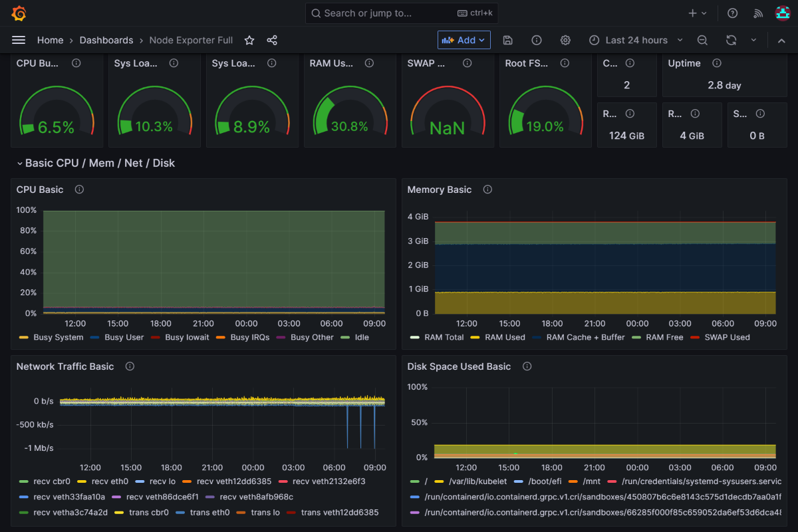Open the Add panel dropdown

(x=464, y=40)
